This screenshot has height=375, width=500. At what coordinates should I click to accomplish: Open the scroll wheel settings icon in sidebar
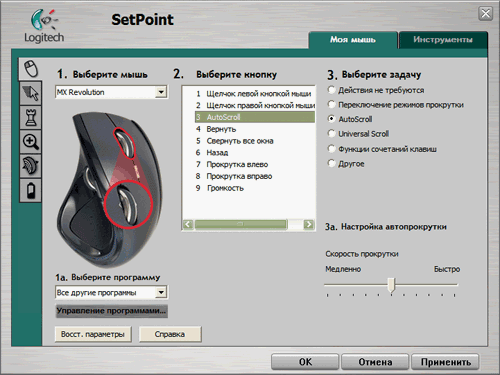31,166
